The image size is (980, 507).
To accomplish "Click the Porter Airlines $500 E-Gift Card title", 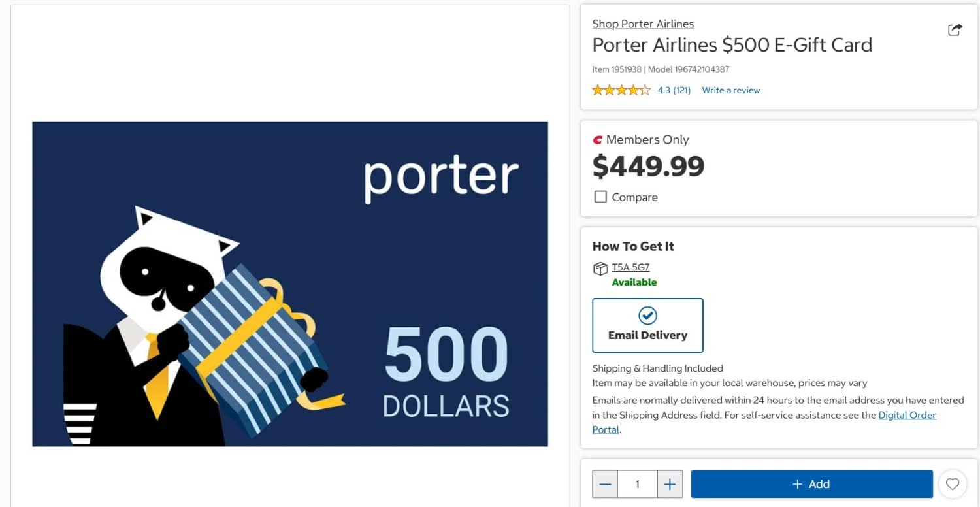I will click(732, 45).
